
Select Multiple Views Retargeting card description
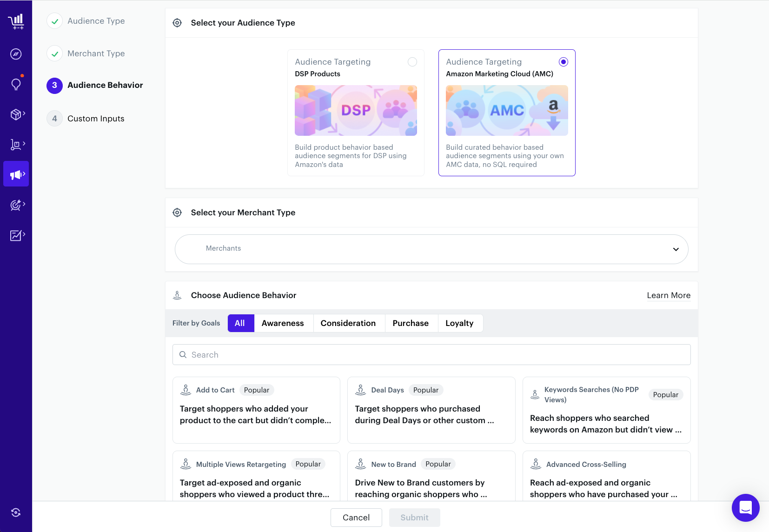(x=255, y=488)
